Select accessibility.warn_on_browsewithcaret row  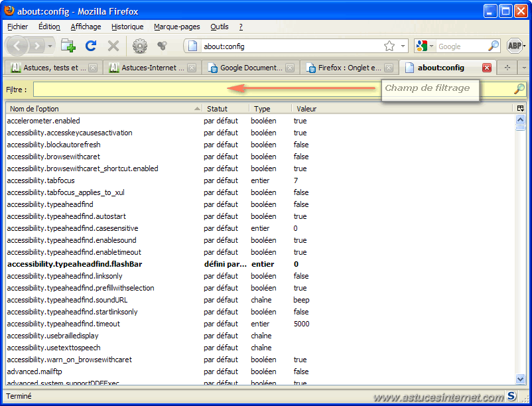click(261, 360)
